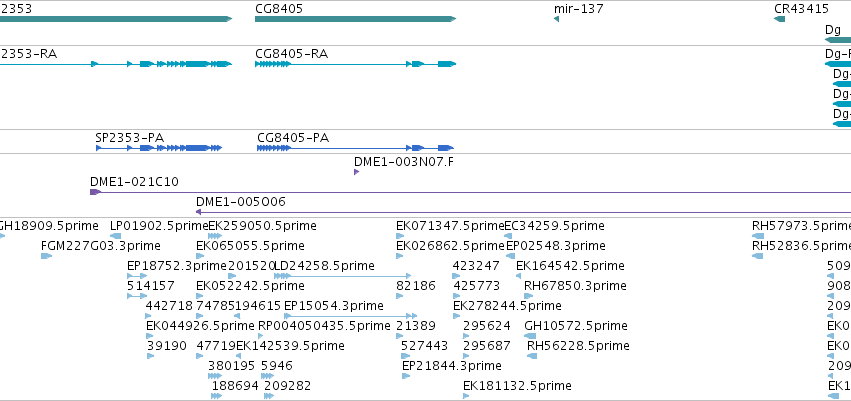Viewport: 851px width, 401px height.
Task: Click the CR43415 gene arrow glyph
Action: pyautogui.click(x=779, y=19)
